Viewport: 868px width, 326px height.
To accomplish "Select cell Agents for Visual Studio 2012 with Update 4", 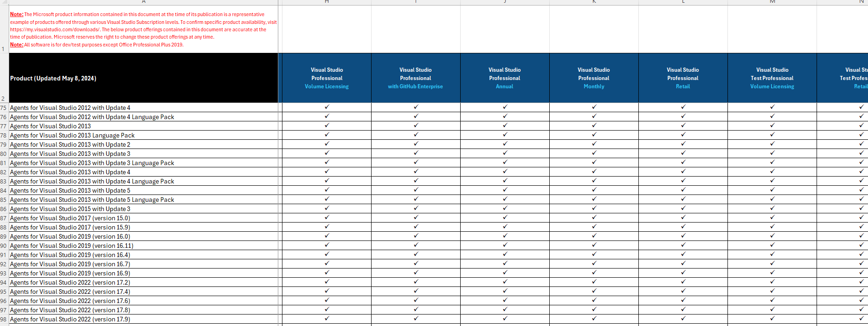I will pos(143,108).
